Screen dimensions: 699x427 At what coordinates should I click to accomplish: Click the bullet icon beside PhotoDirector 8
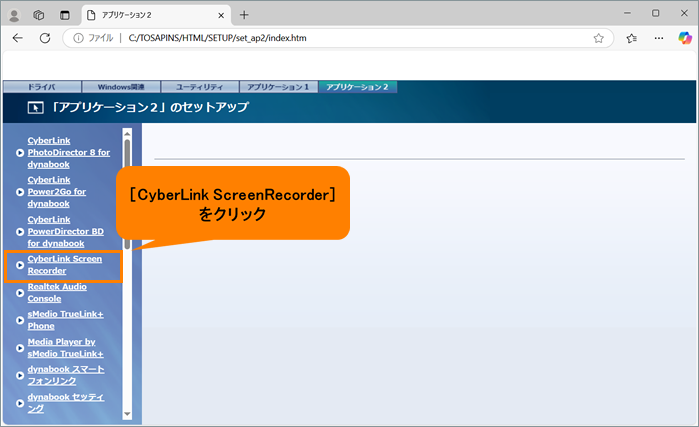point(20,153)
